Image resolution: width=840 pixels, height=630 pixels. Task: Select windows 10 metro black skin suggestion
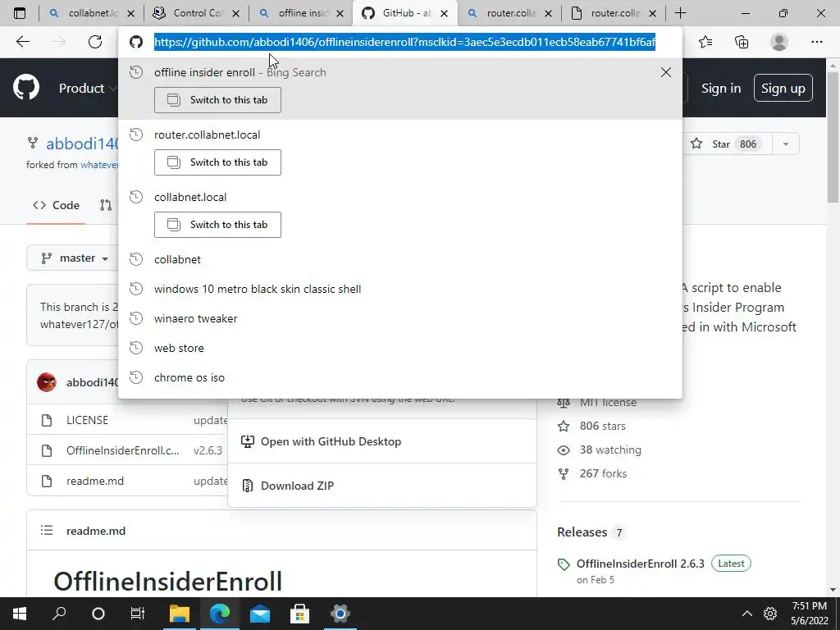click(400, 289)
